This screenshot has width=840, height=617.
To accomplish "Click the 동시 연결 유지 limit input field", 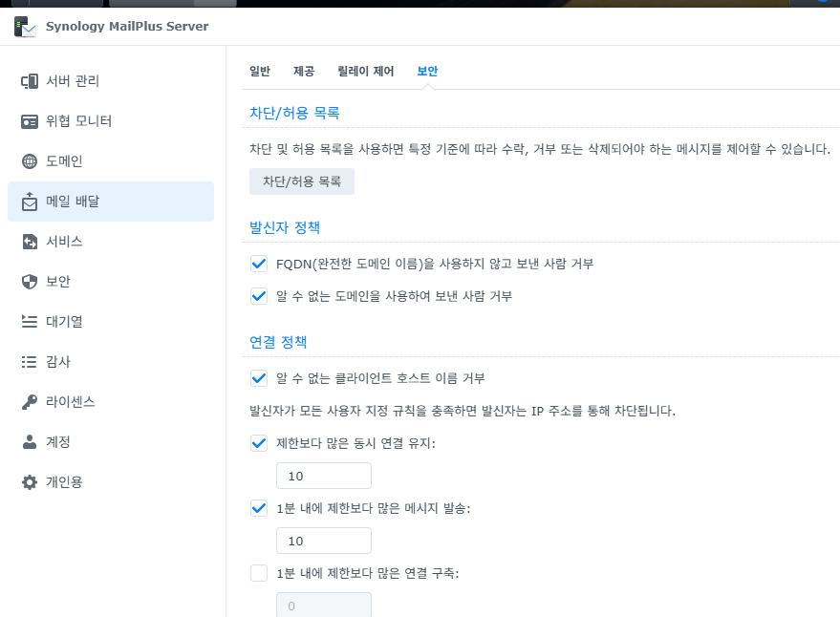I will pos(324,476).
